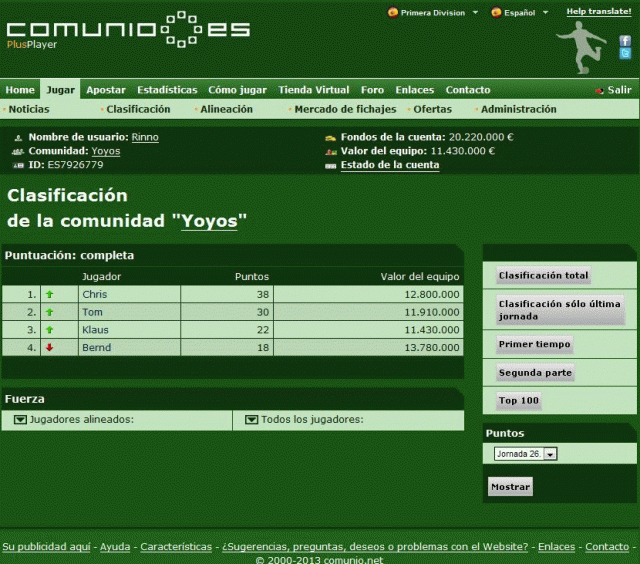Open the Español language dropdown
Screen dimensions: 640x564
(545, 13)
